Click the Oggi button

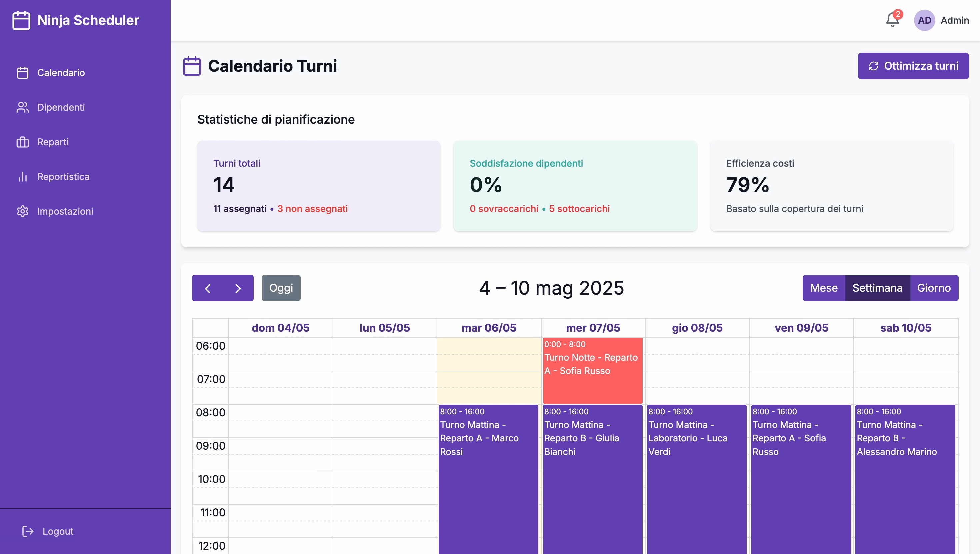[x=281, y=288]
